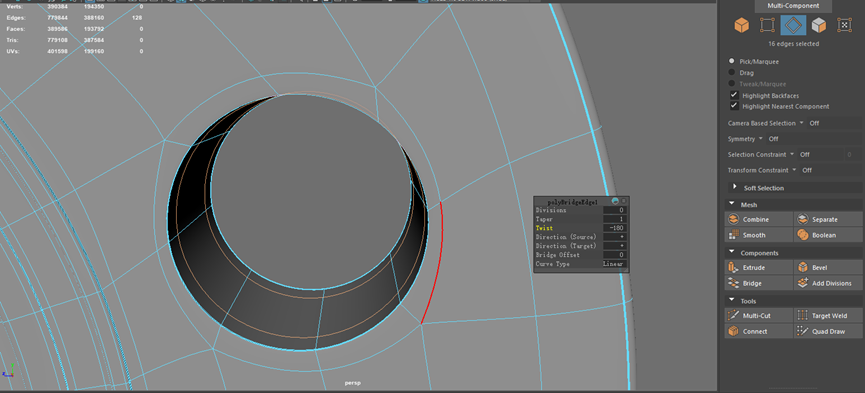This screenshot has height=393, width=865.
Task: Click round icon in polyBridgeEdge1 header
Action: click(615, 201)
